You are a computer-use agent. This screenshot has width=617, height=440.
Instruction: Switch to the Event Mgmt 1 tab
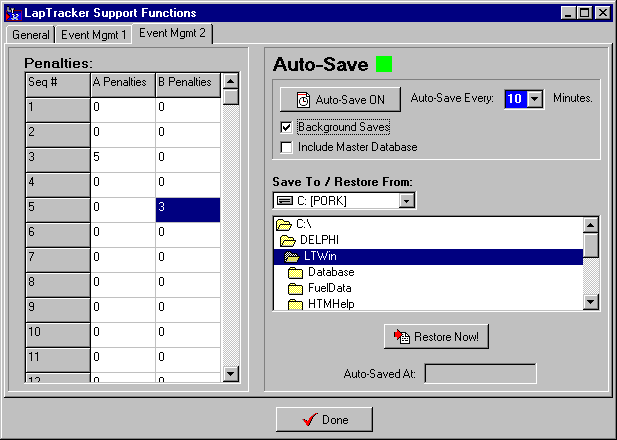[94, 35]
